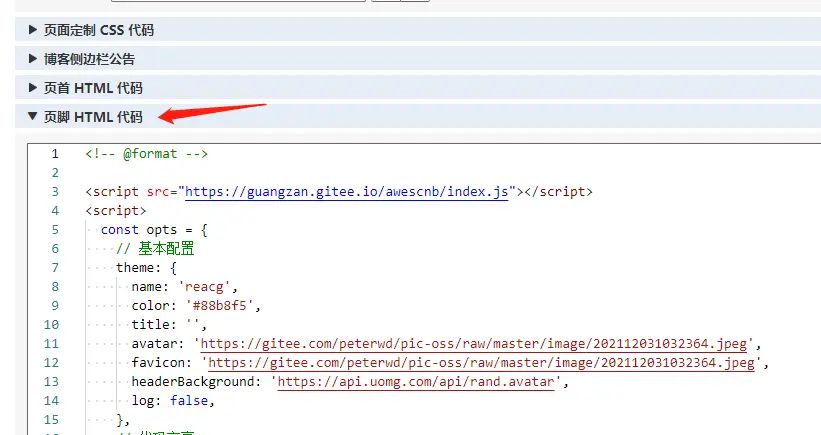Click the color value '#88b8f5'

(x=219, y=306)
